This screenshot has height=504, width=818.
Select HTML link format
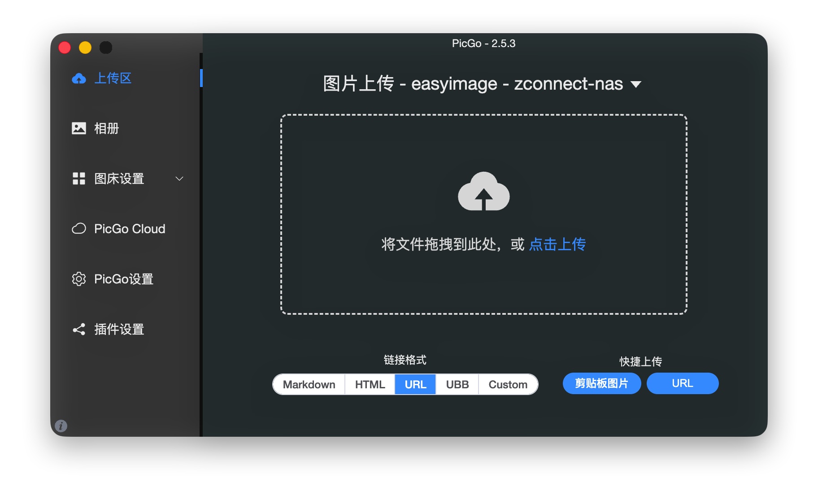pos(370,384)
